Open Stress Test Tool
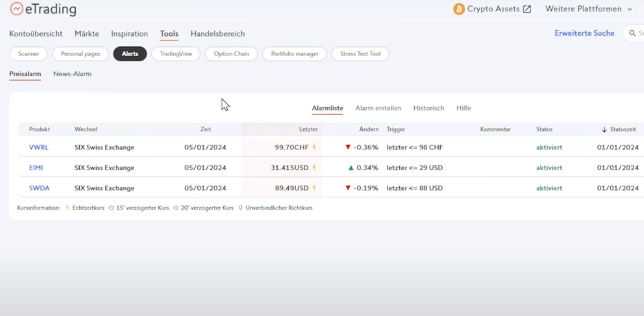The width and height of the screenshot is (644, 316). pos(360,54)
